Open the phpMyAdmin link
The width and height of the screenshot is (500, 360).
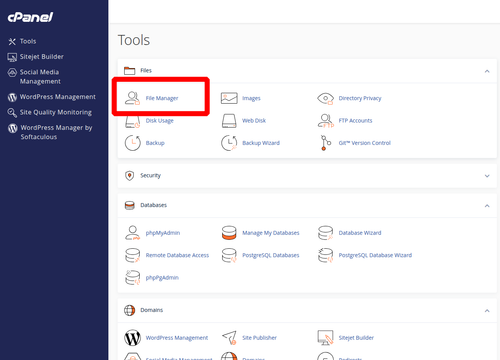pyautogui.click(x=163, y=233)
